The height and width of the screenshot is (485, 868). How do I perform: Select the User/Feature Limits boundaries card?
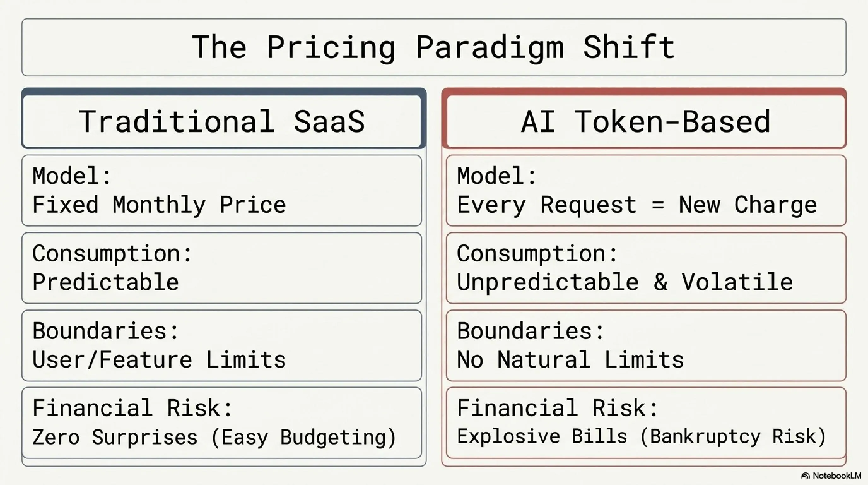[x=222, y=346]
